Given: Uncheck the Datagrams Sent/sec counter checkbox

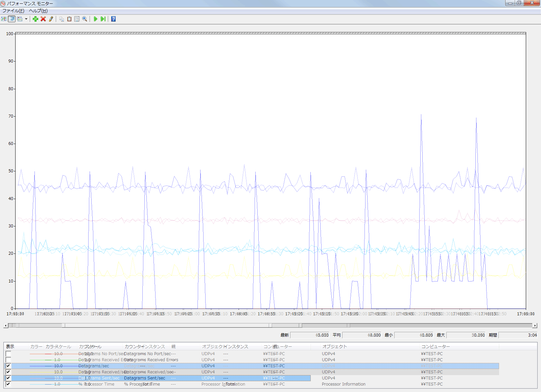Looking at the screenshot, I should pos(8,378).
